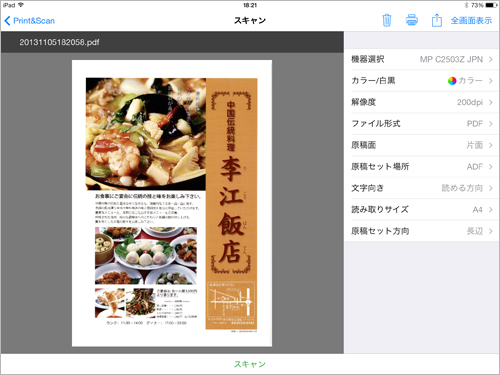Tap the chevron next to 読める方向
The image size is (500, 375).
[x=491, y=188]
